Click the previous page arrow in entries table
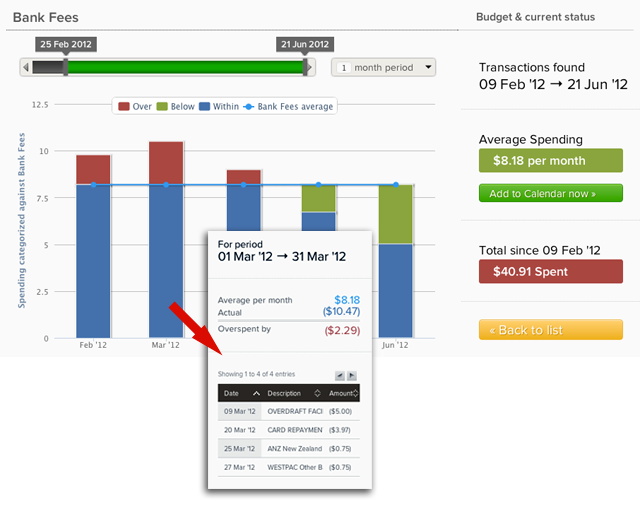The width and height of the screenshot is (640, 511). tap(338, 375)
